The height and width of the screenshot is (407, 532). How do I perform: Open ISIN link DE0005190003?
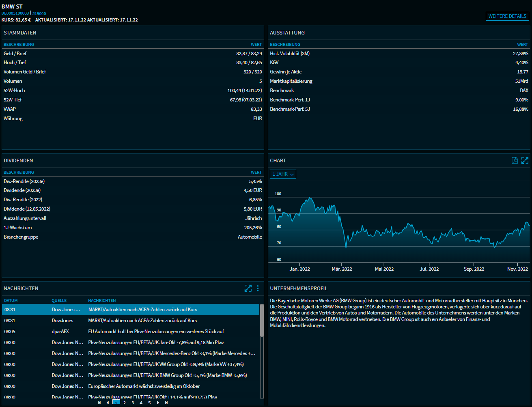pyautogui.click(x=15, y=13)
